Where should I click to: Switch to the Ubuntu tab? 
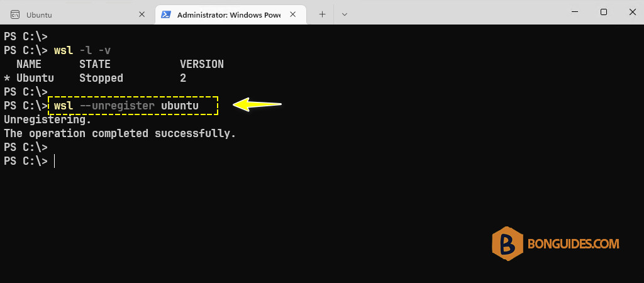pyautogui.click(x=77, y=14)
